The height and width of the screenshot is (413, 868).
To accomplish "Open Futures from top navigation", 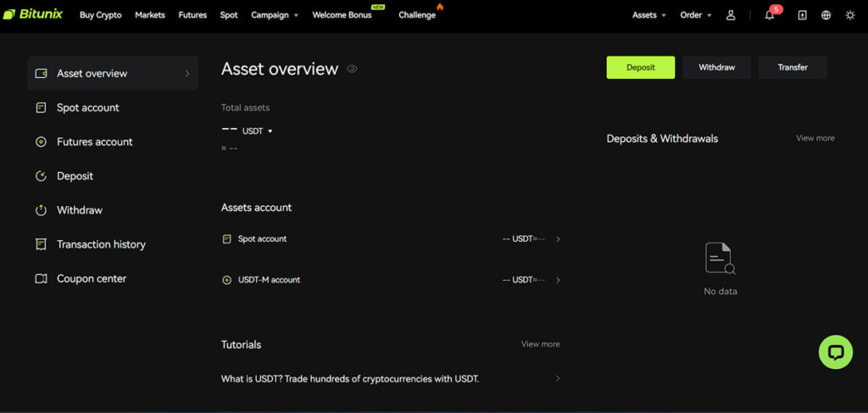I will [192, 15].
